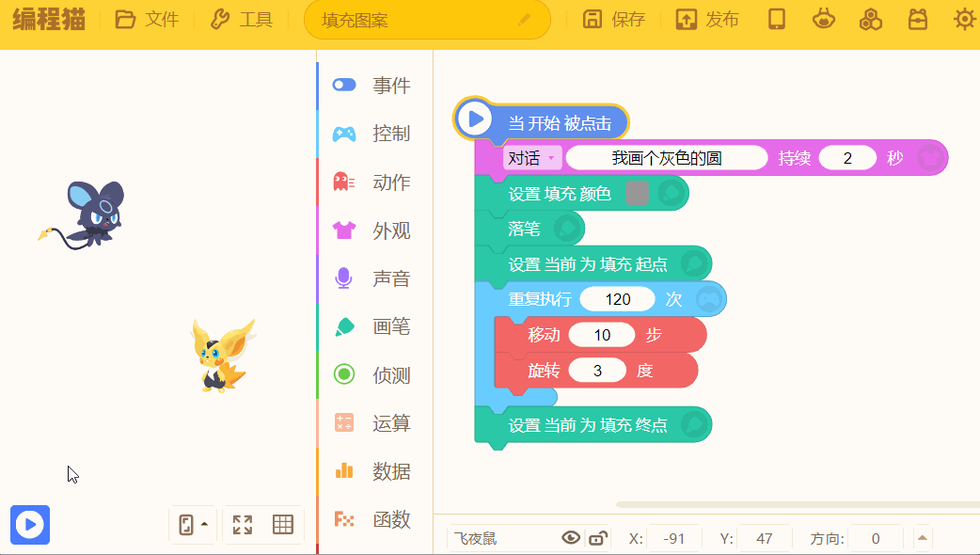Open settings gear icon

[x=964, y=20]
